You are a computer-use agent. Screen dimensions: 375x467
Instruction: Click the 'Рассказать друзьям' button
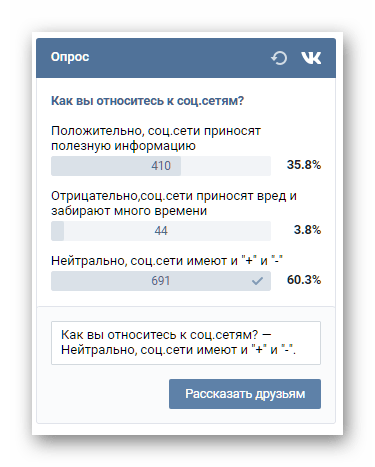point(245,394)
